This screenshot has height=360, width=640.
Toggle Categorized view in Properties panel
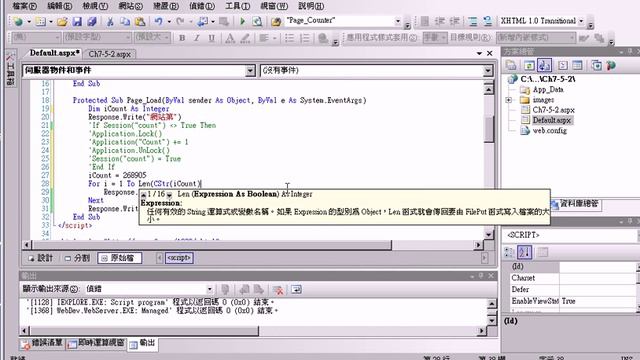click(x=509, y=253)
